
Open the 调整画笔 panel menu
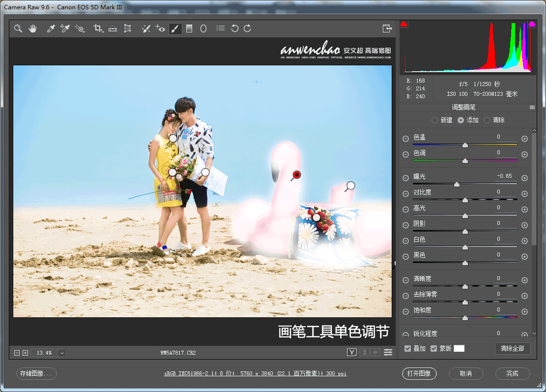pyautogui.click(x=532, y=107)
